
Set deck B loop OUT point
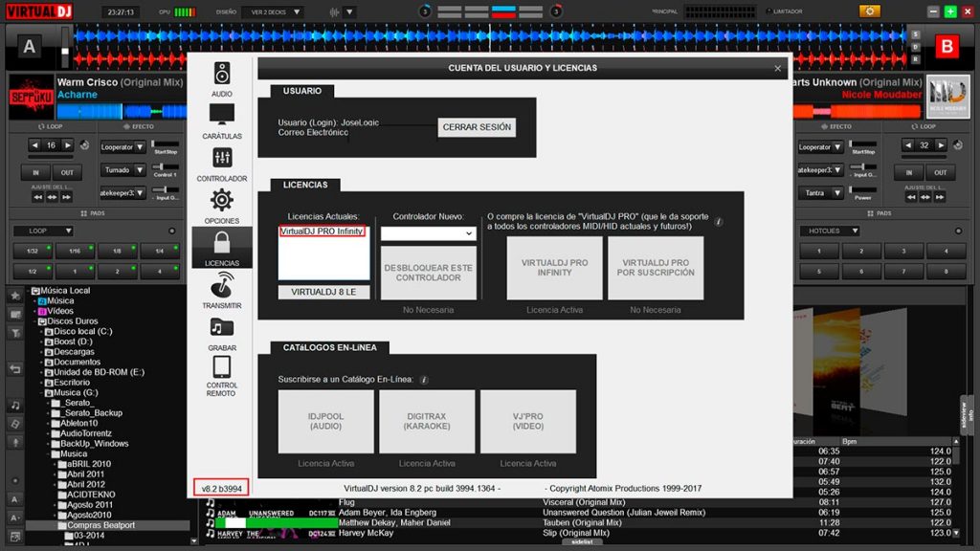pos(940,172)
